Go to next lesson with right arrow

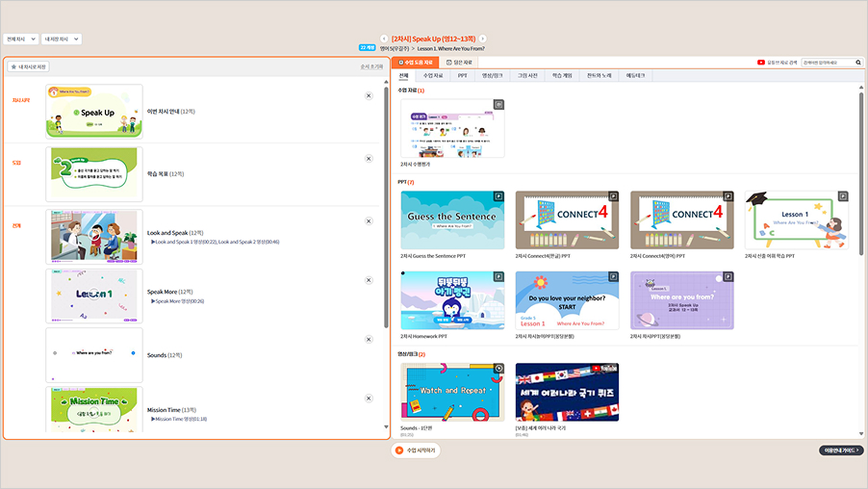pyautogui.click(x=483, y=39)
